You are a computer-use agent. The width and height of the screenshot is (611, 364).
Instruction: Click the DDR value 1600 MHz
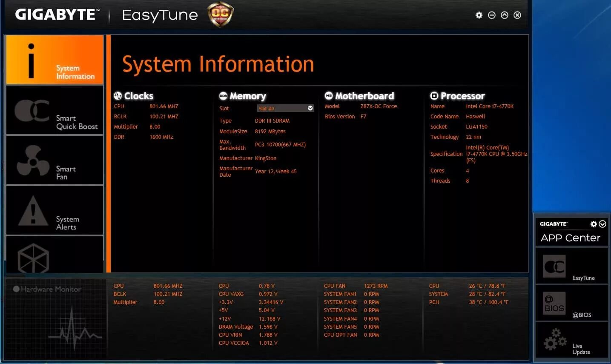[x=161, y=137]
